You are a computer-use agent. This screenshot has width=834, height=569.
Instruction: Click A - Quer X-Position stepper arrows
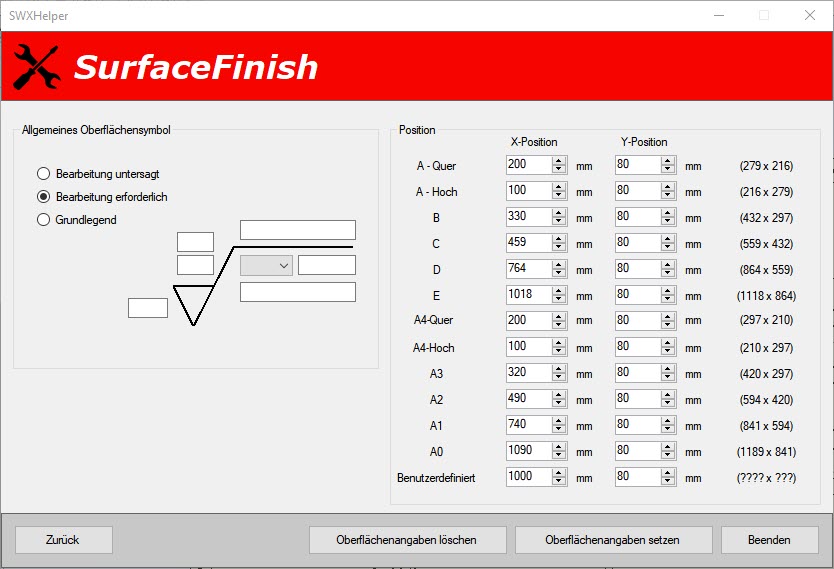[x=558, y=165]
